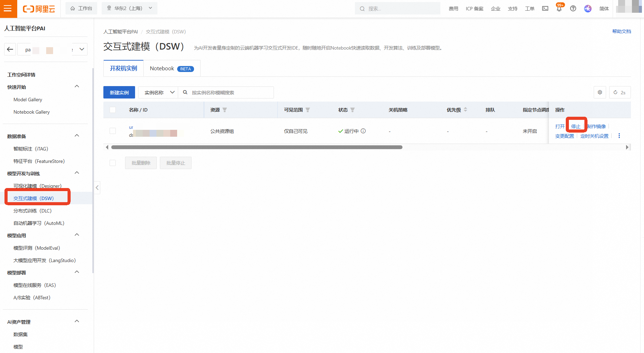Click 停止 to stop instance
The width and height of the screenshot is (644, 353).
pos(576,126)
